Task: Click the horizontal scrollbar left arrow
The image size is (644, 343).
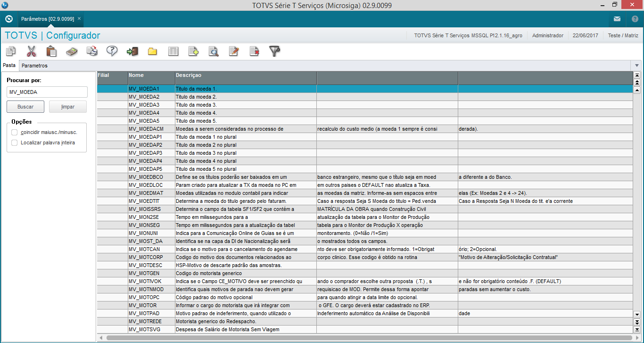Action: 101,338
